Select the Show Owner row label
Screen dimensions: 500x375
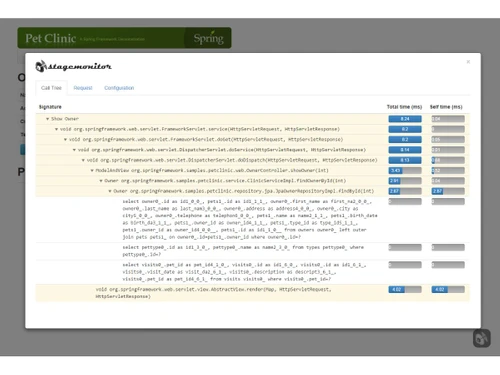click(x=65, y=119)
